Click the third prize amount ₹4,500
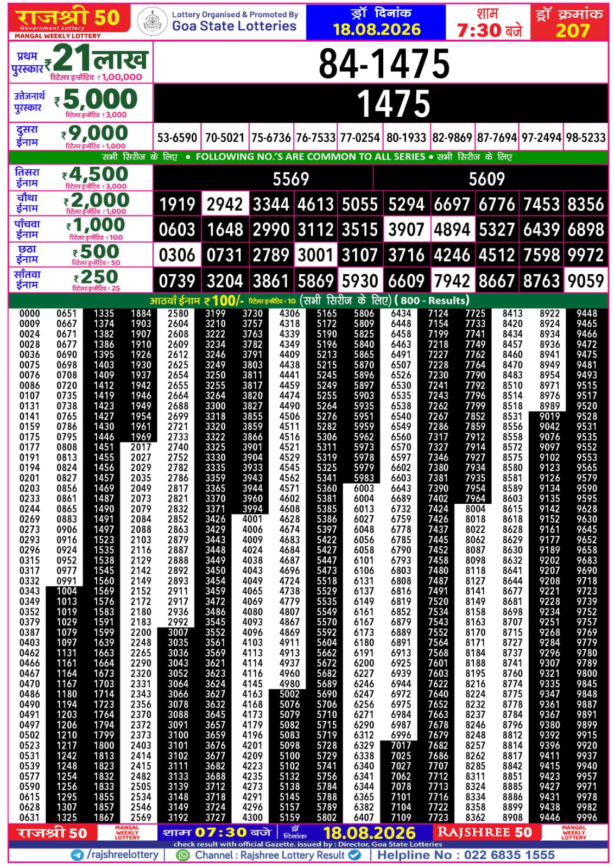 click(x=95, y=174)
